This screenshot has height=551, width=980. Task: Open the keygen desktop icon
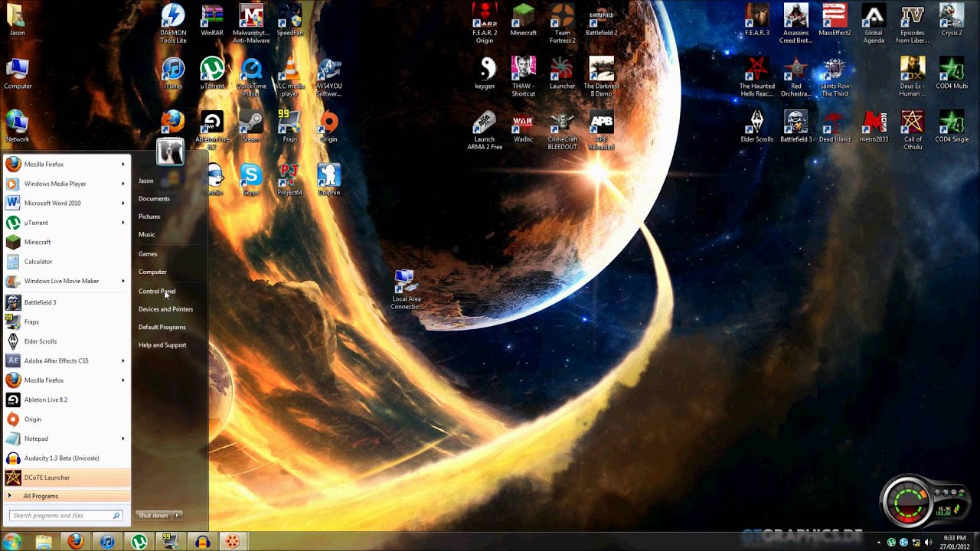tap(485, 73)
